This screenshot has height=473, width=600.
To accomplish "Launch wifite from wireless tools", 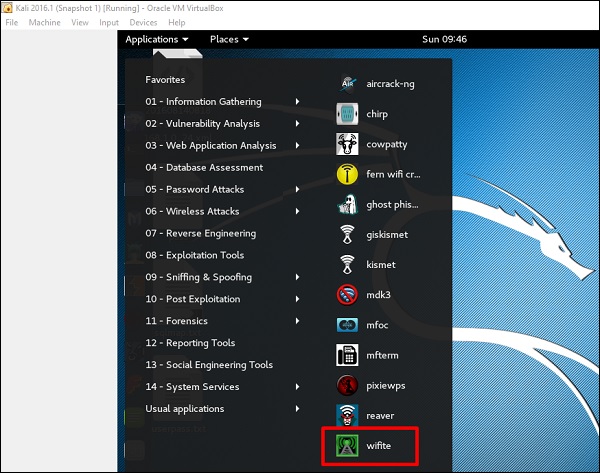I will (x=348, y=444).
